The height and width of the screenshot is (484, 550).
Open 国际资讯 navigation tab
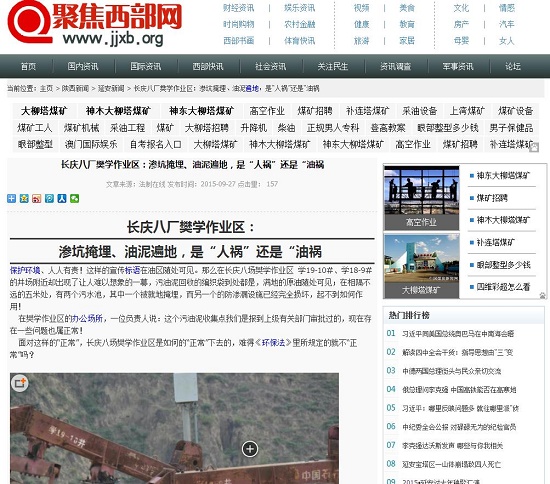[x=146, y=66]
